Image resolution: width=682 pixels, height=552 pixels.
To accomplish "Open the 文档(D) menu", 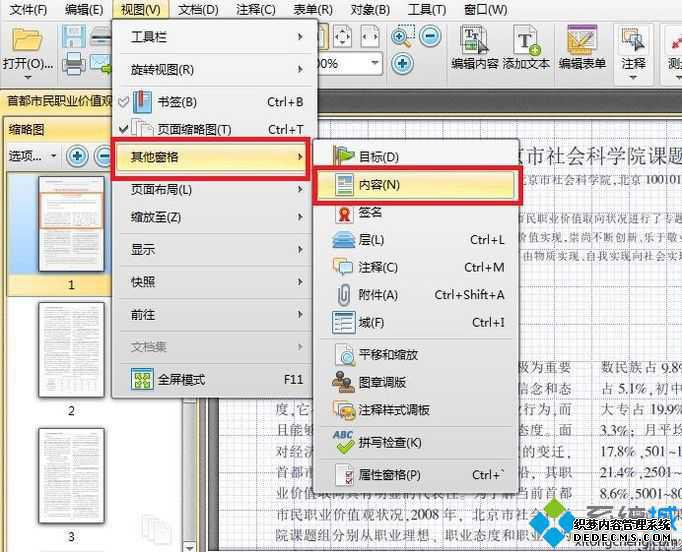I will tap(198, 9).
